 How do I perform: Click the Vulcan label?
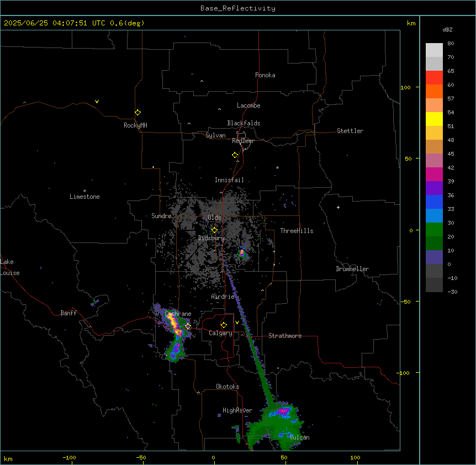pyautogui.click(x=299, y=437)
